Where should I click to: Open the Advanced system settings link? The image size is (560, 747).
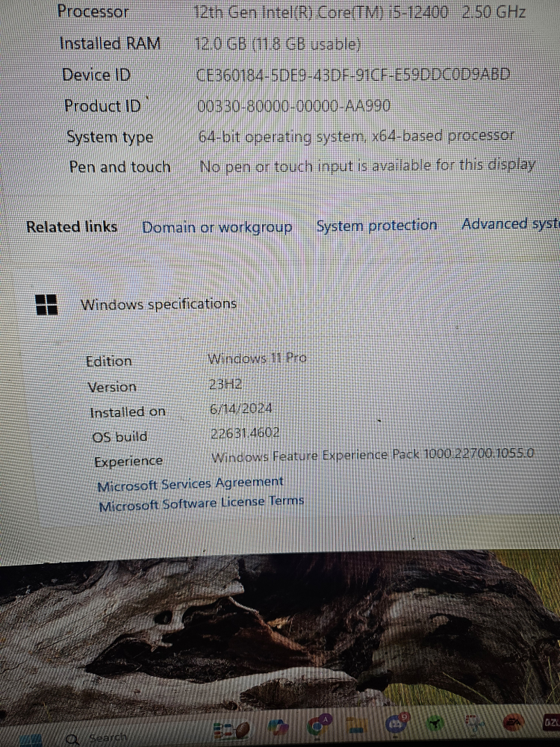tap(511, 223)
